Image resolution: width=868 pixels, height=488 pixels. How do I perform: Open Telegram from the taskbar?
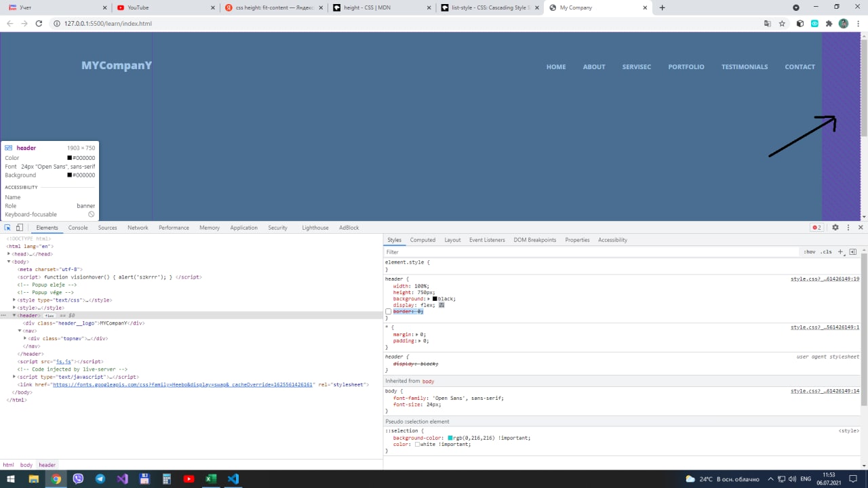[x=100, y=479]
